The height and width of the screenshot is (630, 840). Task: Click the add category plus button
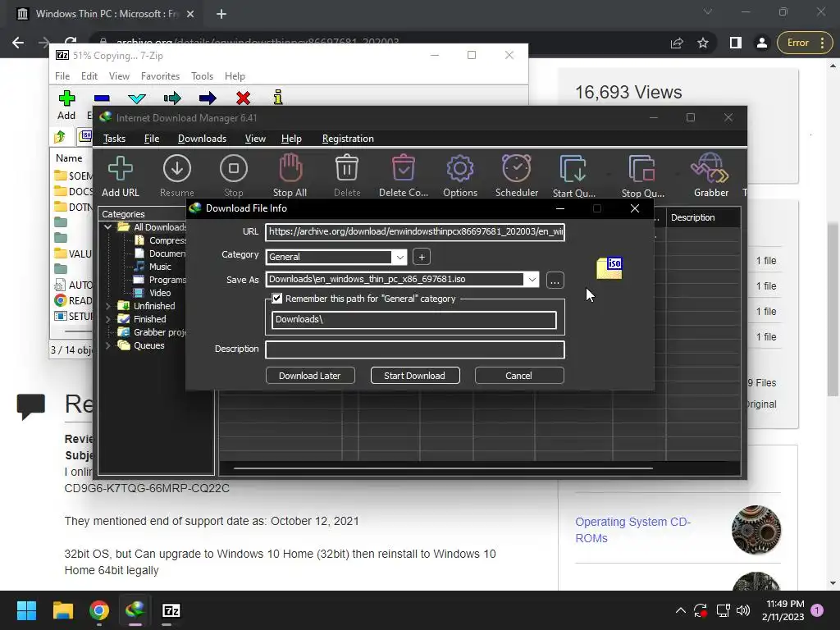[x=422, y=257]
